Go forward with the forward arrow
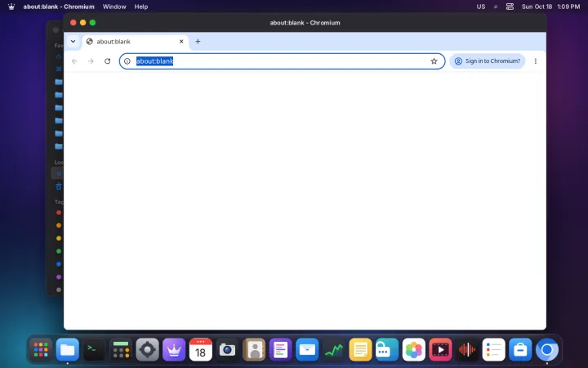Viewport: 588px width, 368px height. (91, 61)
